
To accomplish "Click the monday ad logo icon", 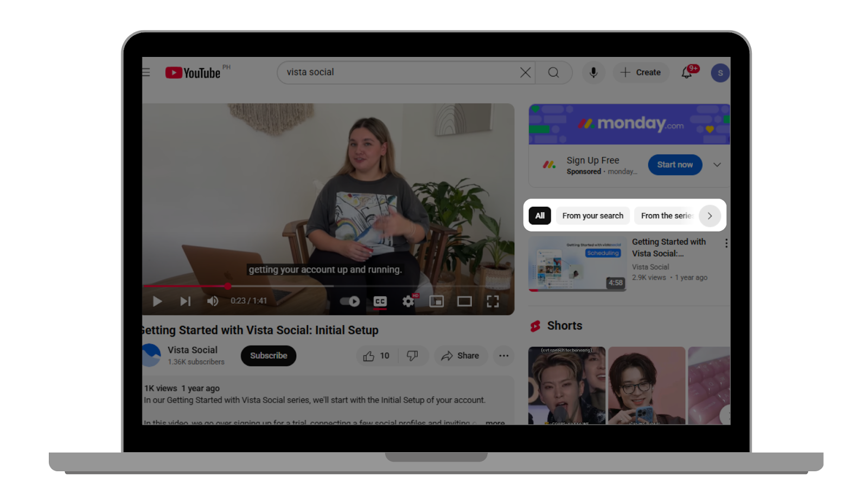I will pos(550,164).
